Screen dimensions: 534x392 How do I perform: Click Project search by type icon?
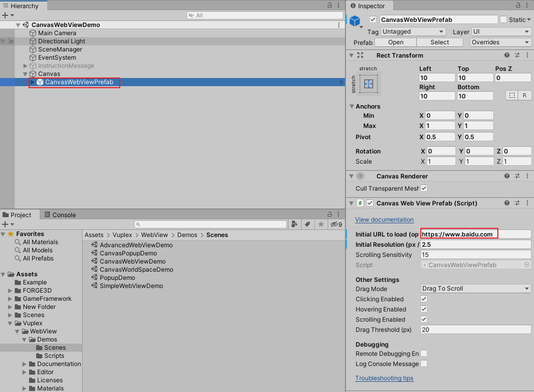click(295, 224)
